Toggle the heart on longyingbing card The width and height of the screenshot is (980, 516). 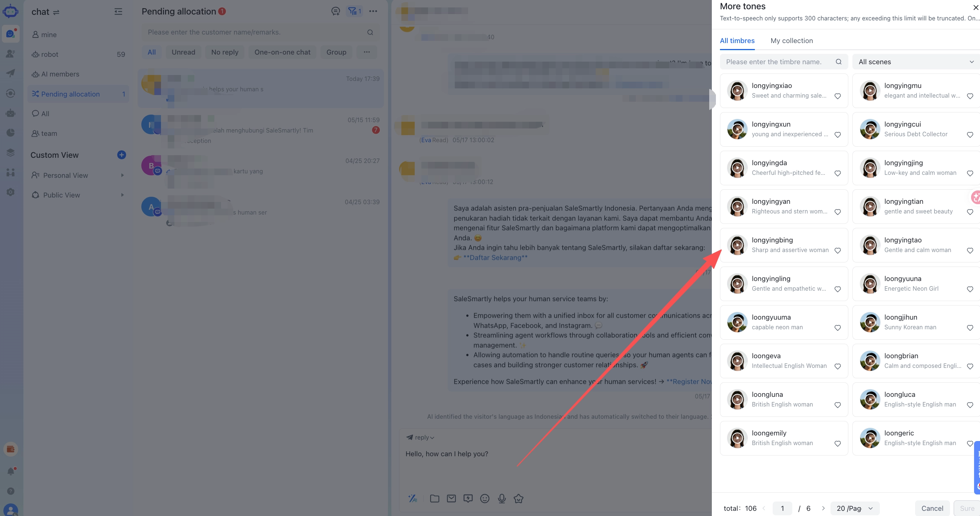(837, 251)
